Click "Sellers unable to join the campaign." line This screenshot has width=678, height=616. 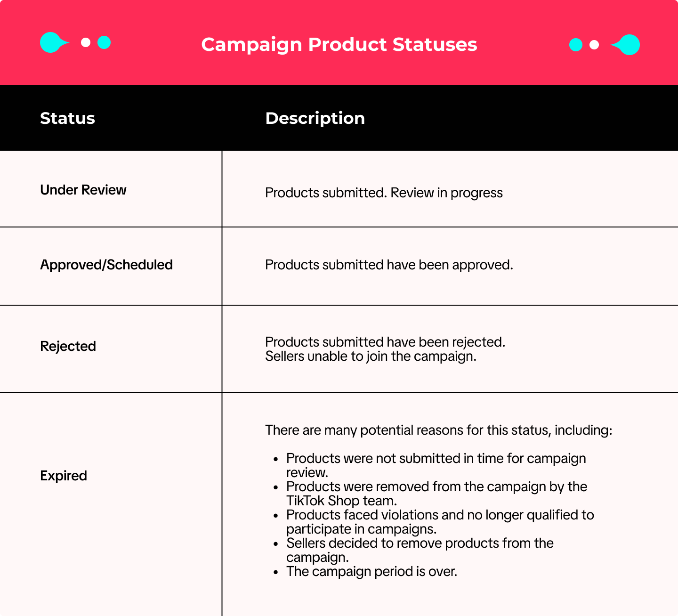tap(371, 357)
